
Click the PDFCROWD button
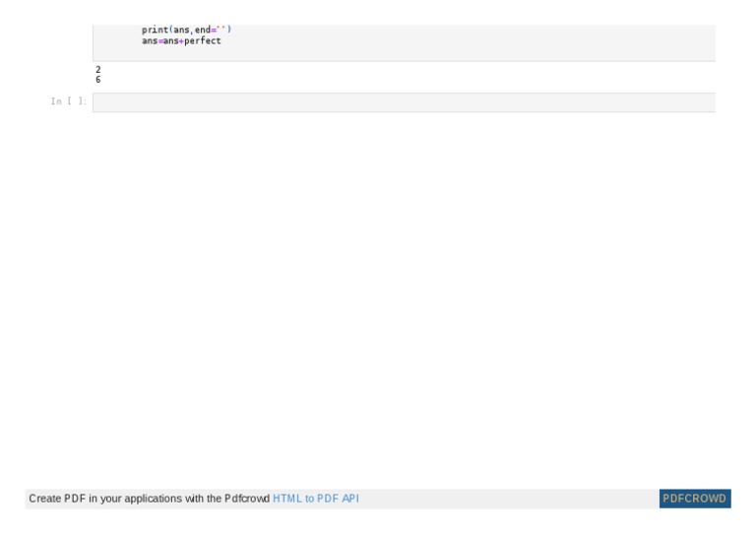695,499
